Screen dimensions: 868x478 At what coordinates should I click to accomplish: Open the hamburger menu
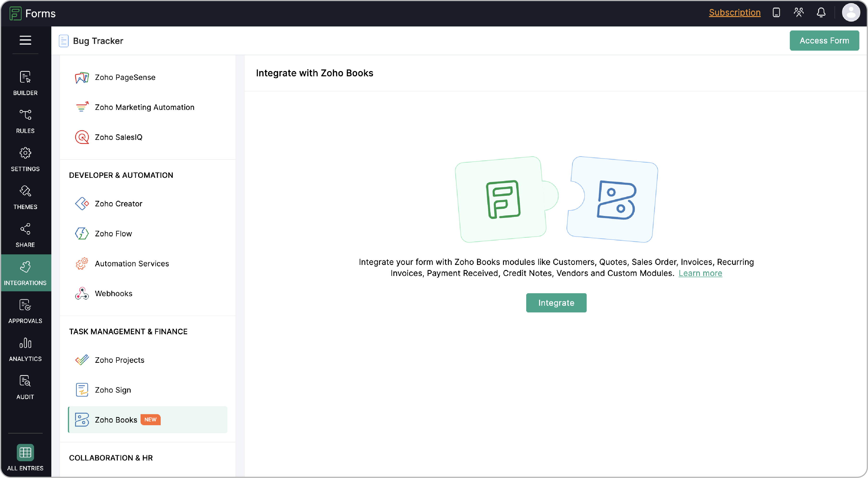coord(25,40)
